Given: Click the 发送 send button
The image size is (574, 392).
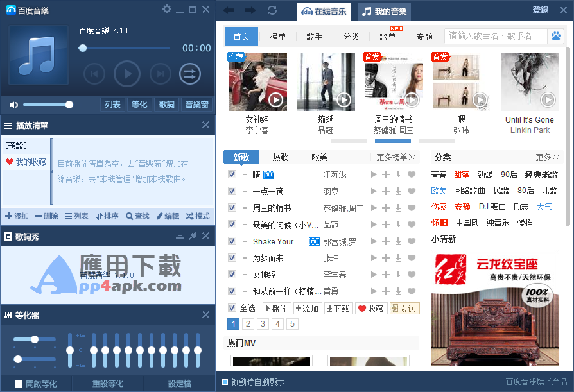Looking at the screenshot, I should (x=404, y=309).
